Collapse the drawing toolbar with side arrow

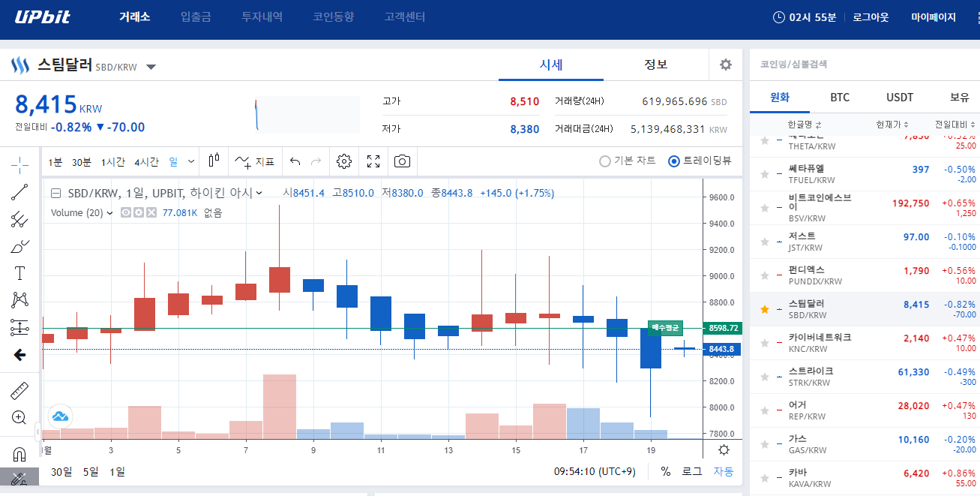pyautogui.click(x=37, y=431)
